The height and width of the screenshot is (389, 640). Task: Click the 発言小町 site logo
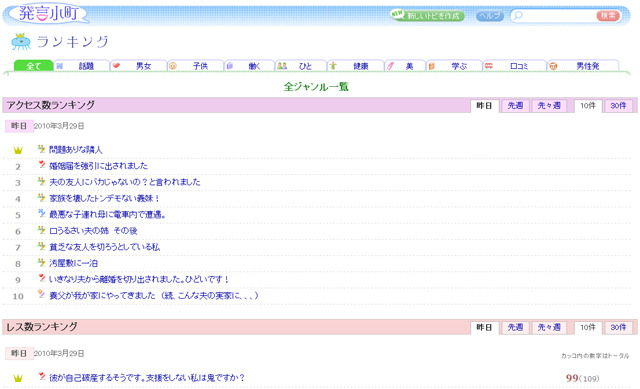click(48, 14)
